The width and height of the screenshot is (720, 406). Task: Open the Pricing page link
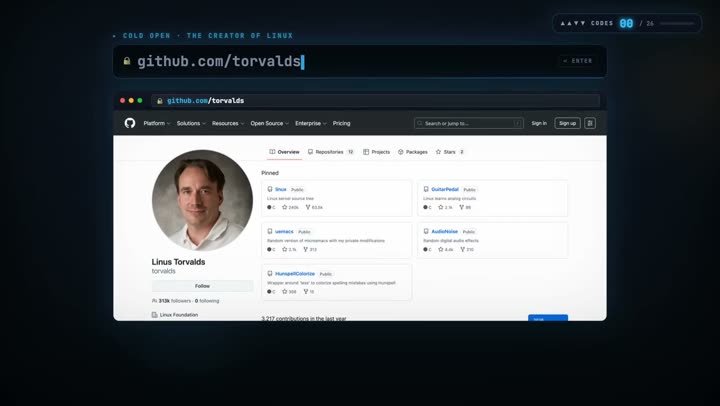point(341,123)
